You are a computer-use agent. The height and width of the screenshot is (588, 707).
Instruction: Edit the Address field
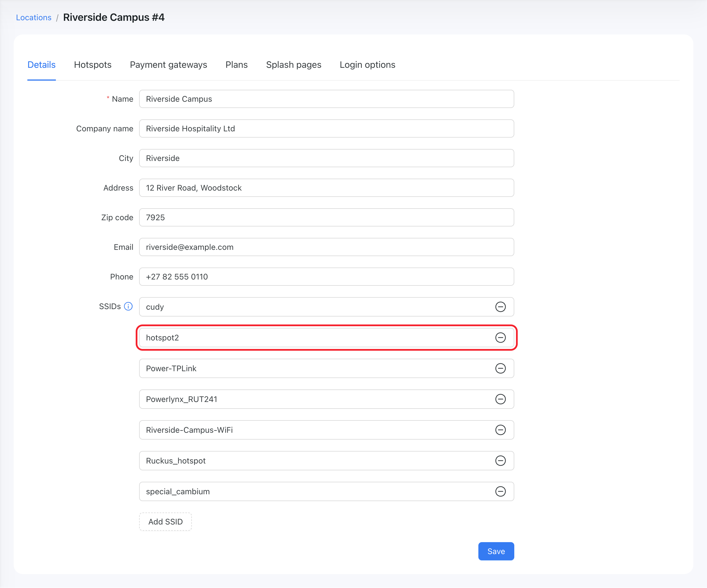tap(326, 188)
